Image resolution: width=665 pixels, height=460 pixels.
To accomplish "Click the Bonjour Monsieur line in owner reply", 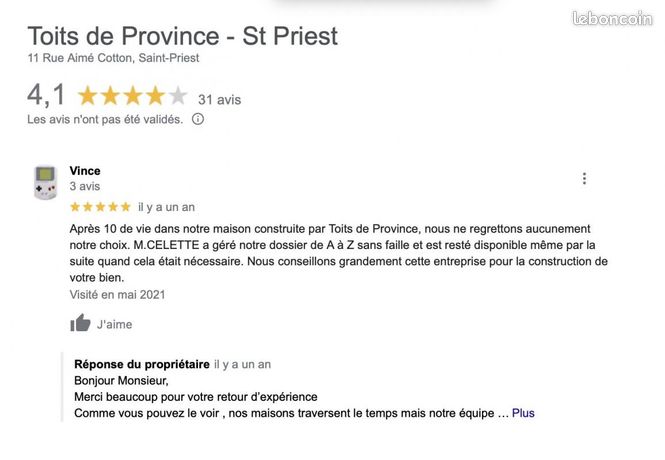I will point(121,381).
